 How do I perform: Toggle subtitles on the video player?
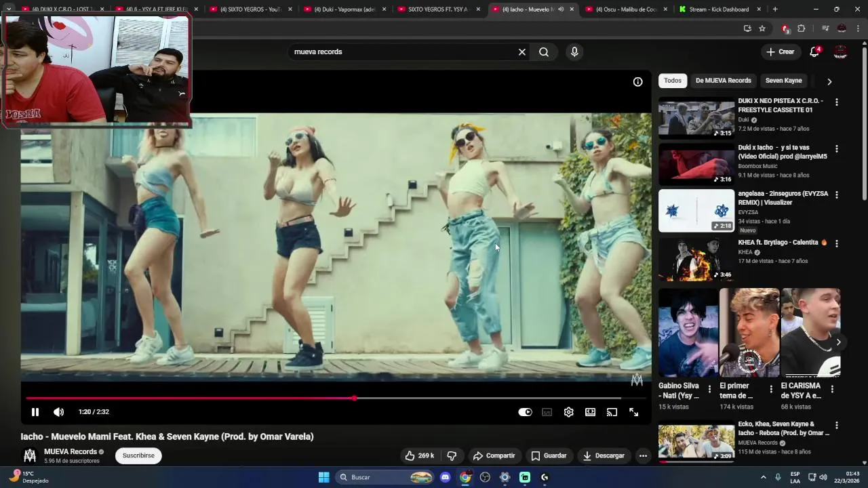[x=547, y=412]
